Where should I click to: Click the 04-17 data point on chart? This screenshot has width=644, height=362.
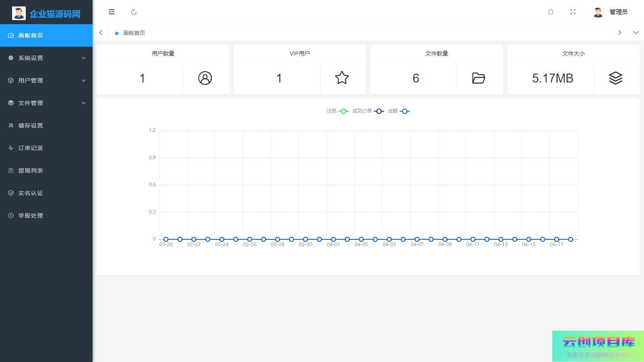click(557, 239)
